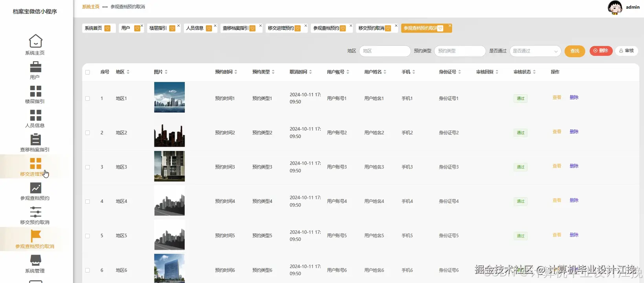The height and width of the screenshot is (283, 644).
Task: Open 地区1 skyline thumbnail image
Action: [169, 97]
